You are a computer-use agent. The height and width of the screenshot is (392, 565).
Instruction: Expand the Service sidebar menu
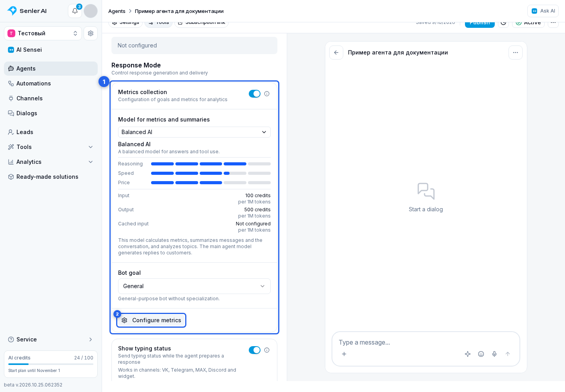(51, 339)
